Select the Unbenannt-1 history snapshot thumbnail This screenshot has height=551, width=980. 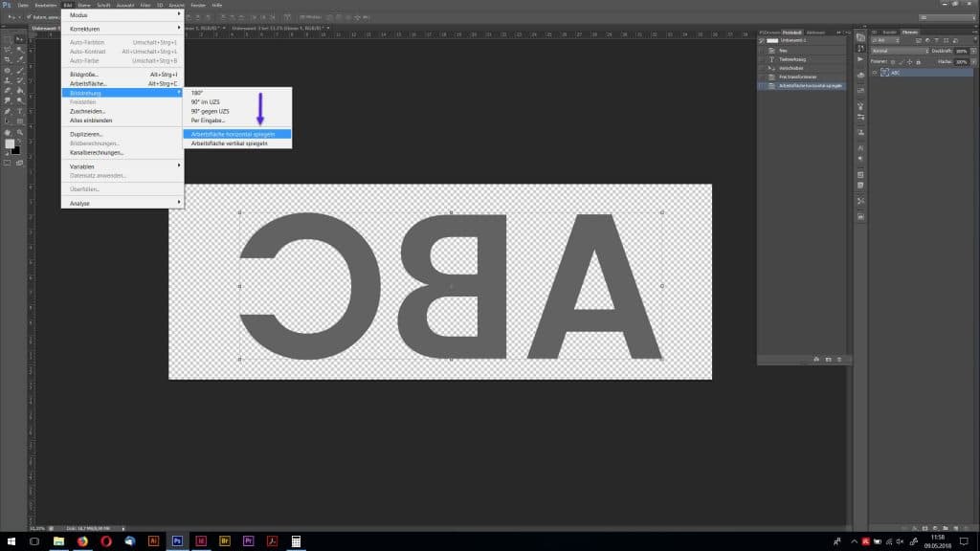click(x=773, y=40)
